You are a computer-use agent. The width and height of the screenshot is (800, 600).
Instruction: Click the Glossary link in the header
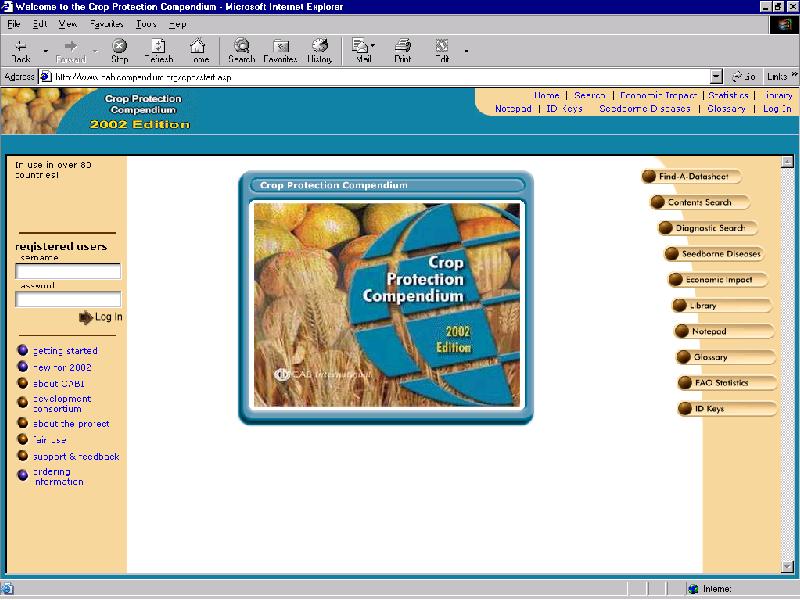[726, 109]
